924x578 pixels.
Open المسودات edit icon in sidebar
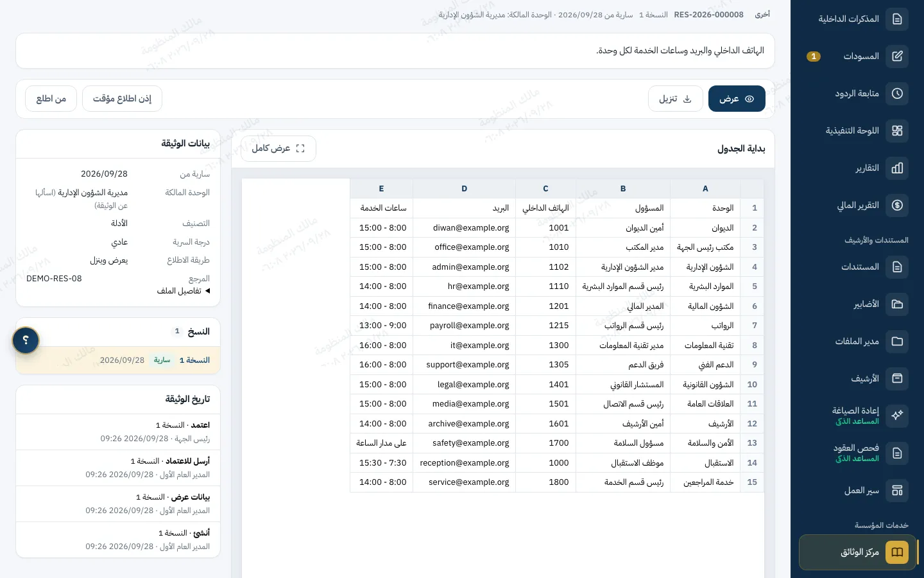(897, 57)
